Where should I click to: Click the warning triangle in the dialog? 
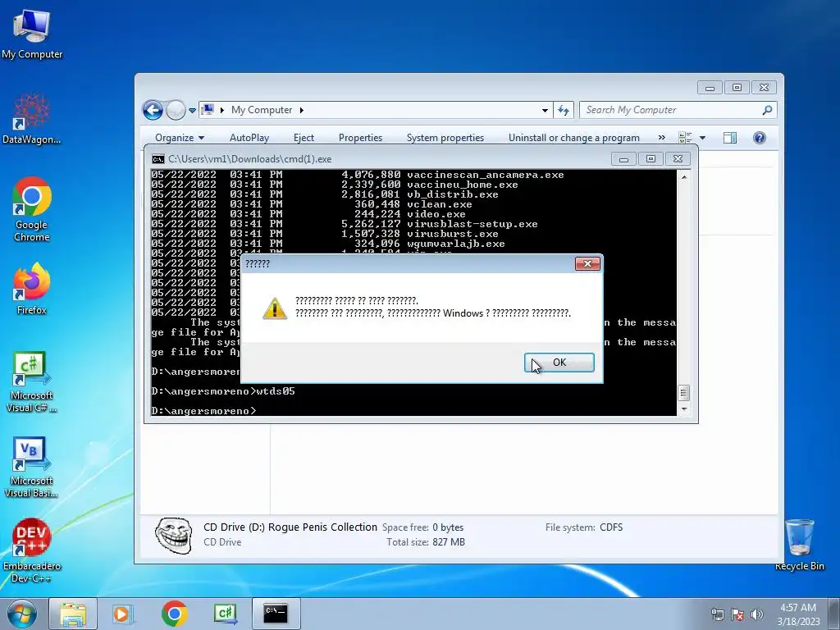tap(274, 308)
